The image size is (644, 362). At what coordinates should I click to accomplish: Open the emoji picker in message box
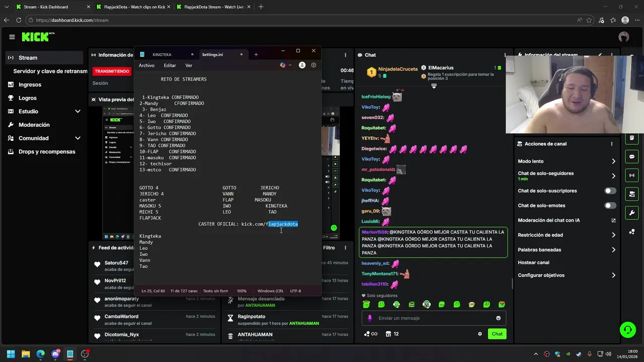pyautogui.click(x=499, y=318)
